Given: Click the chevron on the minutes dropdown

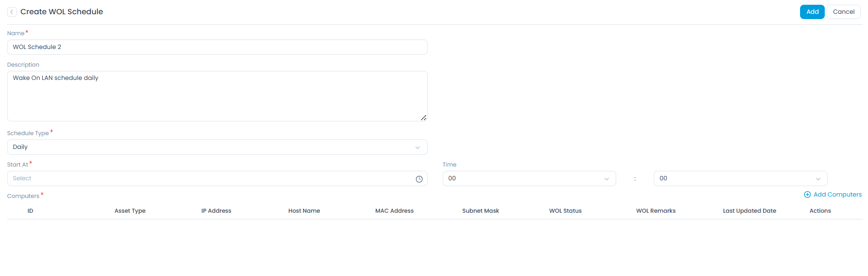Looking at the screenshot, I should click(x=818, y=178).
